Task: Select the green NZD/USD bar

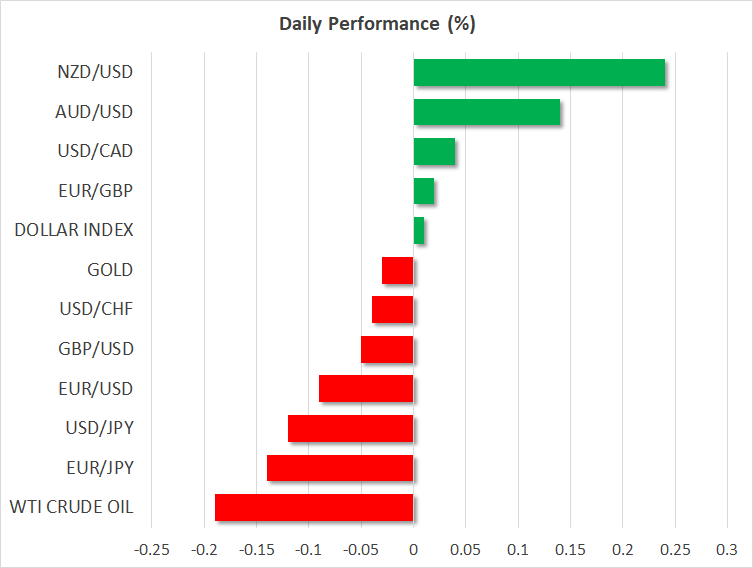Action: tap(539, 72)
